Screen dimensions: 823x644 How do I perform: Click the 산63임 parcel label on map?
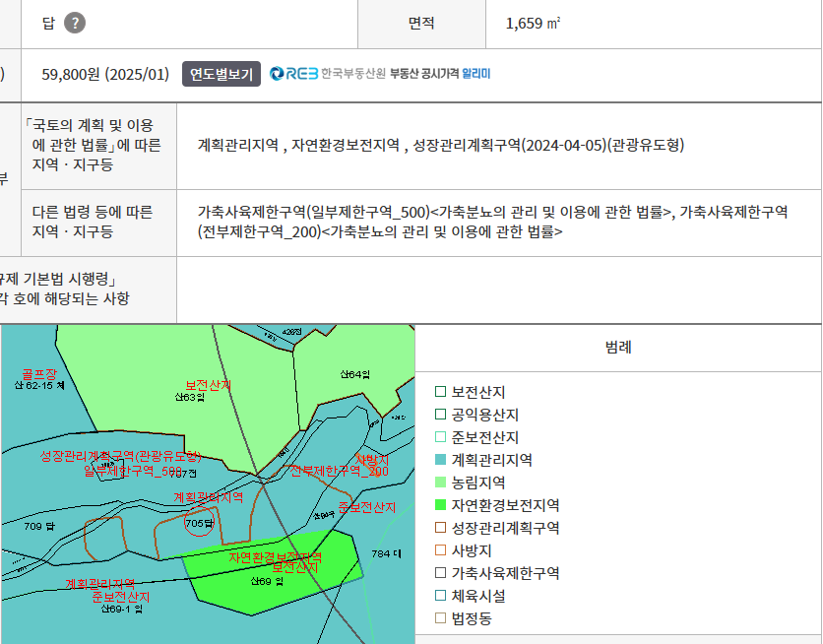[189, 397]
